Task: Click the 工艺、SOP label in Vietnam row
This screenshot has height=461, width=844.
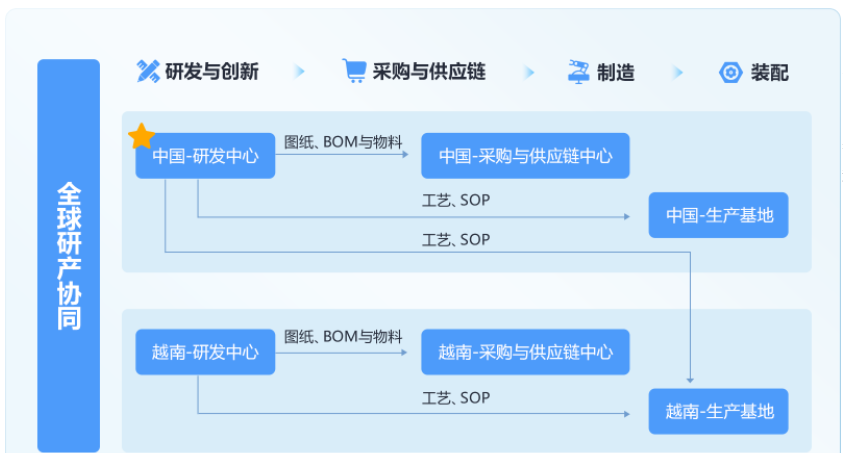Action: click(x=456, y=398)
